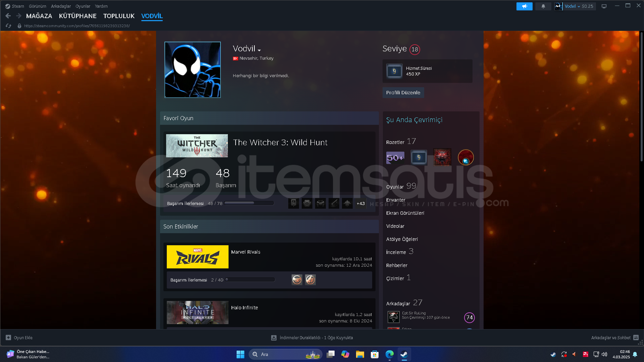Switch to the TOPLULUK tab
Viewport: 644px width, 362px height.
tap(119, 16)
